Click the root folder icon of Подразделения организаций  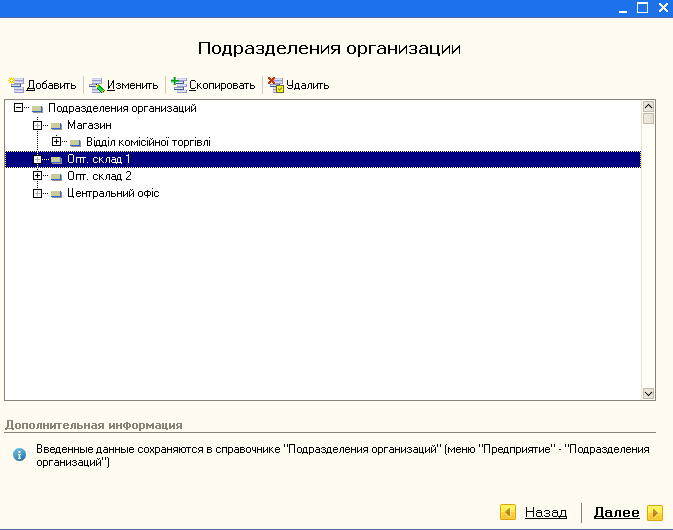pyautogui.click(x=37, y=109)
